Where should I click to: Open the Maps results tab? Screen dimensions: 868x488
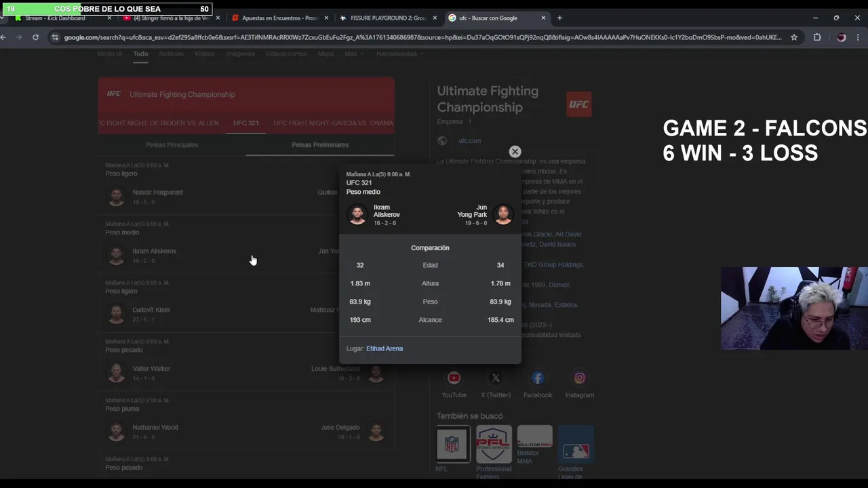tap(325, 54)
